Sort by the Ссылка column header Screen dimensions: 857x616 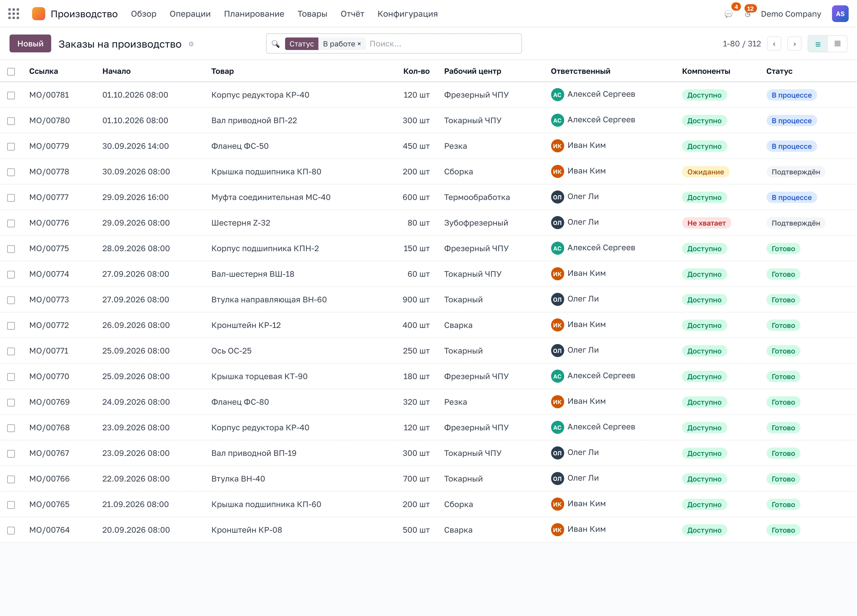(x=43, y=71)
